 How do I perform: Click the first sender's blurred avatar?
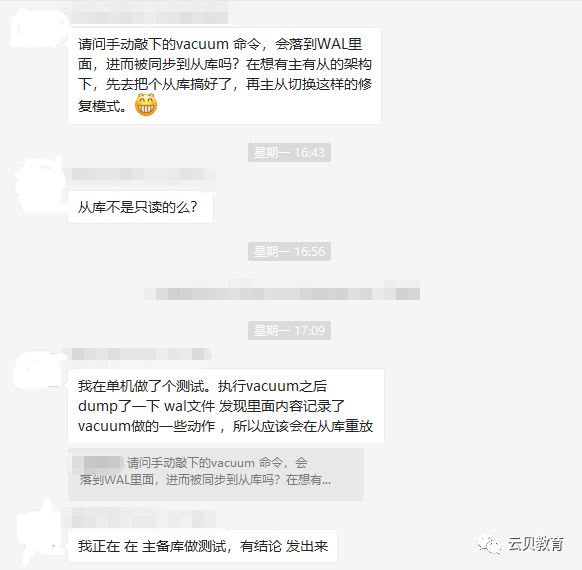coord(36,28)
